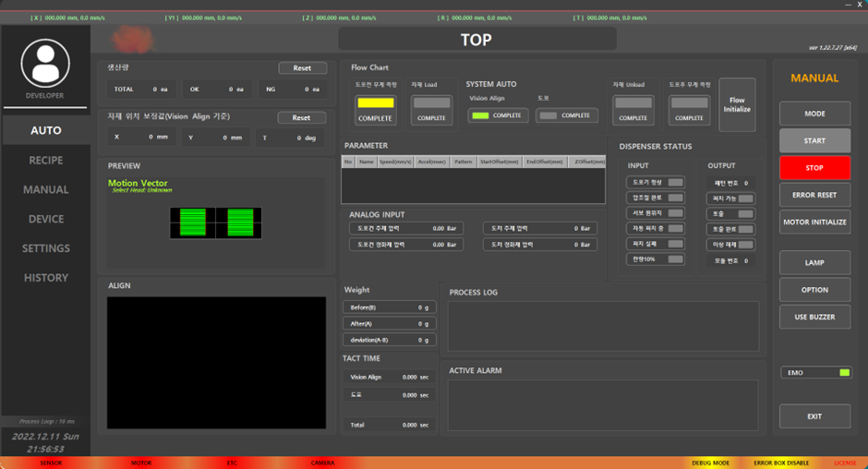
Task: Click the ERROR RESET button
Action: point(814,195)
